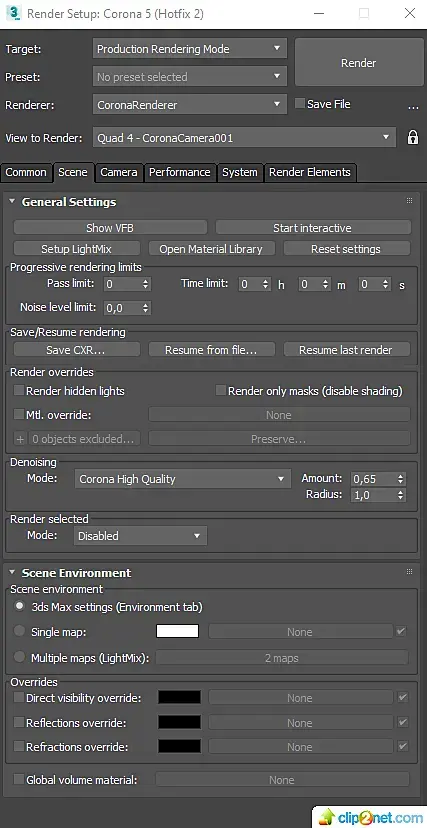Switch to the Render Elements tab

pos(310,172)
